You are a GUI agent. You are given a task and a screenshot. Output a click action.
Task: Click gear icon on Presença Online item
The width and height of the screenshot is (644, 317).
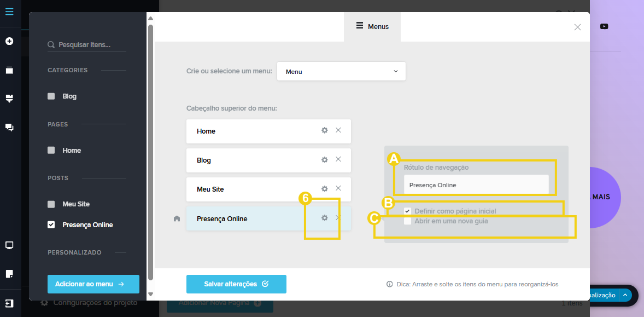(324, 218)
